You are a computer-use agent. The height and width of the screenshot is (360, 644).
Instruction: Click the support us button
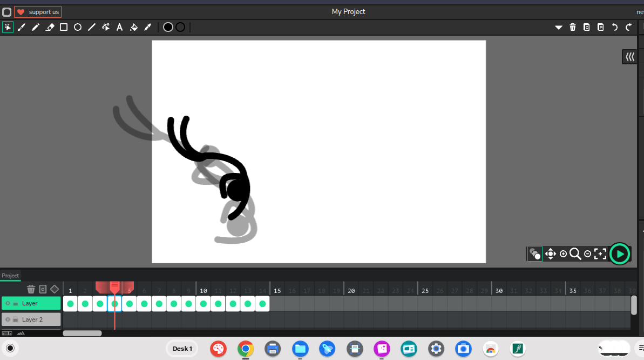38,12
